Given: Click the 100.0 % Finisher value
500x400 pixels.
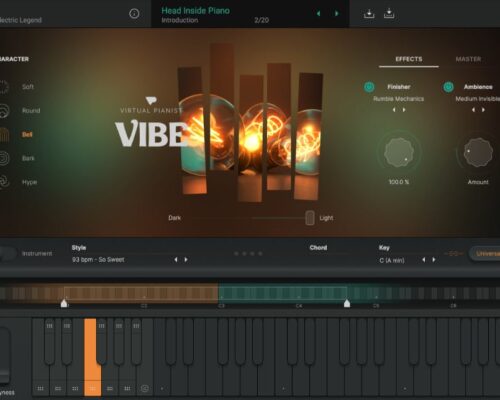Looking at the screenshot, I should (399, 182).
